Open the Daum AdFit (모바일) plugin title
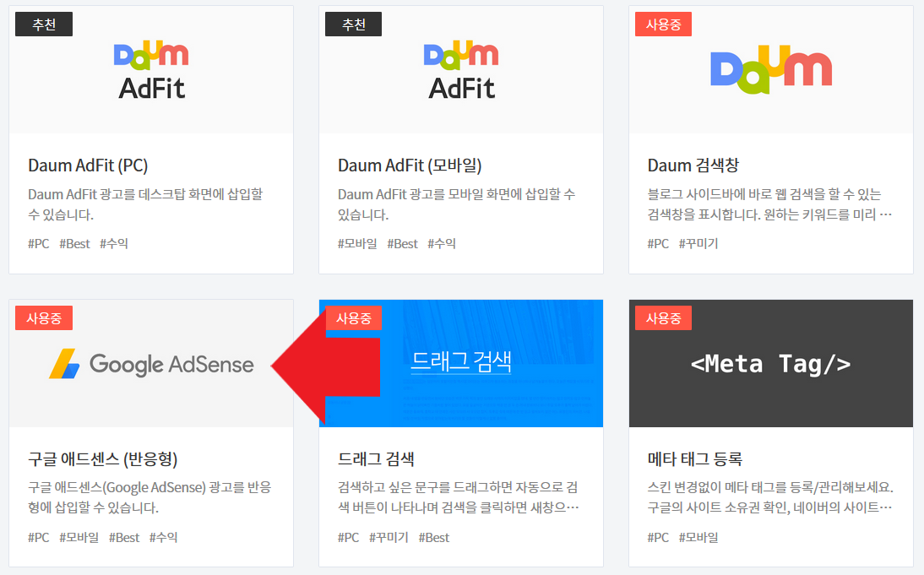Viewport: 924px width, 575px height. [410, 165]
